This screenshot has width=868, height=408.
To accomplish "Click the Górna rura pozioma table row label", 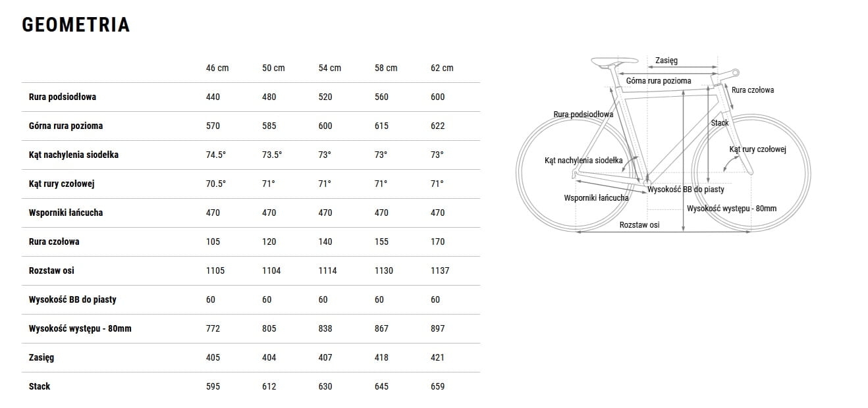I will point(66,126).
